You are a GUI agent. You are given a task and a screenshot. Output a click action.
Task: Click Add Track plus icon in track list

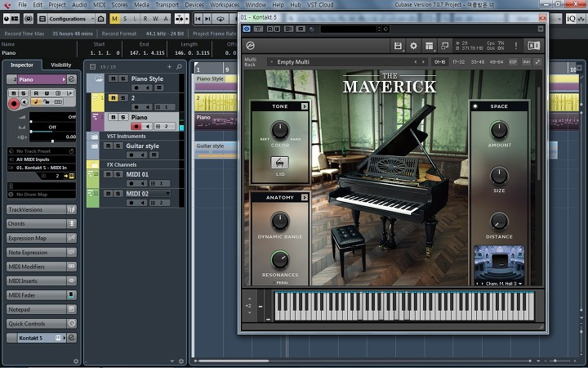[169, 67]
